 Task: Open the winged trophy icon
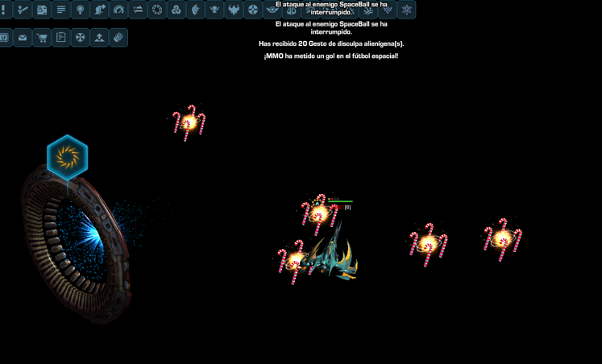click(214, 10)
